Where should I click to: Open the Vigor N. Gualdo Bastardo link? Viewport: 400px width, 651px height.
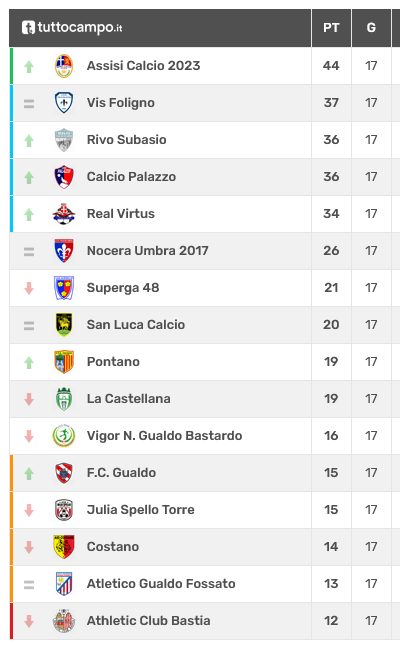click(x=164, y=436)
